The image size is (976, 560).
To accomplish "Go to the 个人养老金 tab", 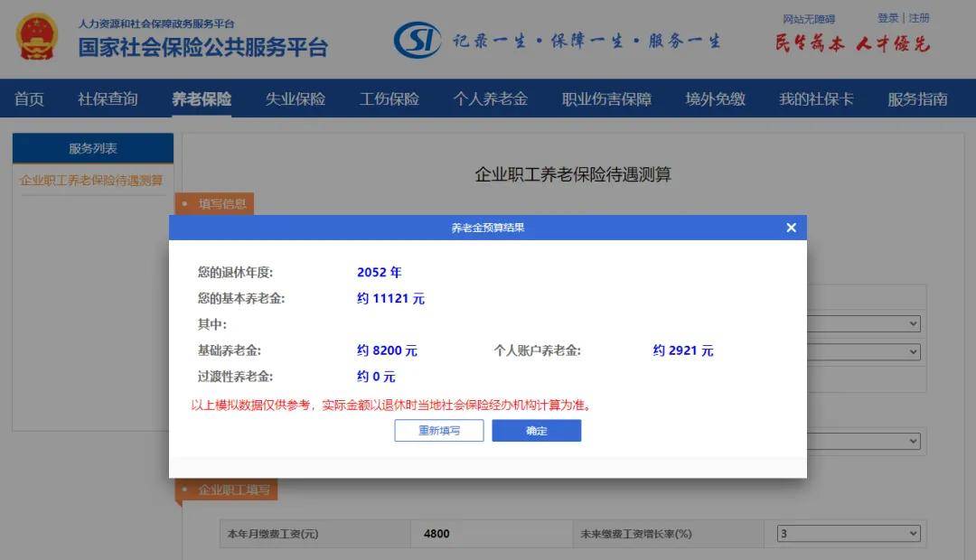I will point(489,98).
